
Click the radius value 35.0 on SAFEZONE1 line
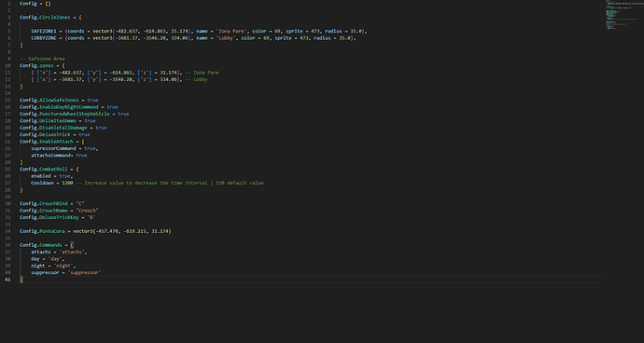tap(357, 31)
